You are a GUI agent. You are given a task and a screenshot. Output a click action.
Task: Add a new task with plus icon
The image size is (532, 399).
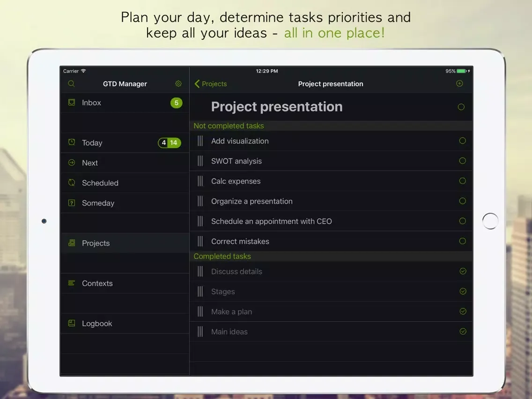tap(459, 83)
